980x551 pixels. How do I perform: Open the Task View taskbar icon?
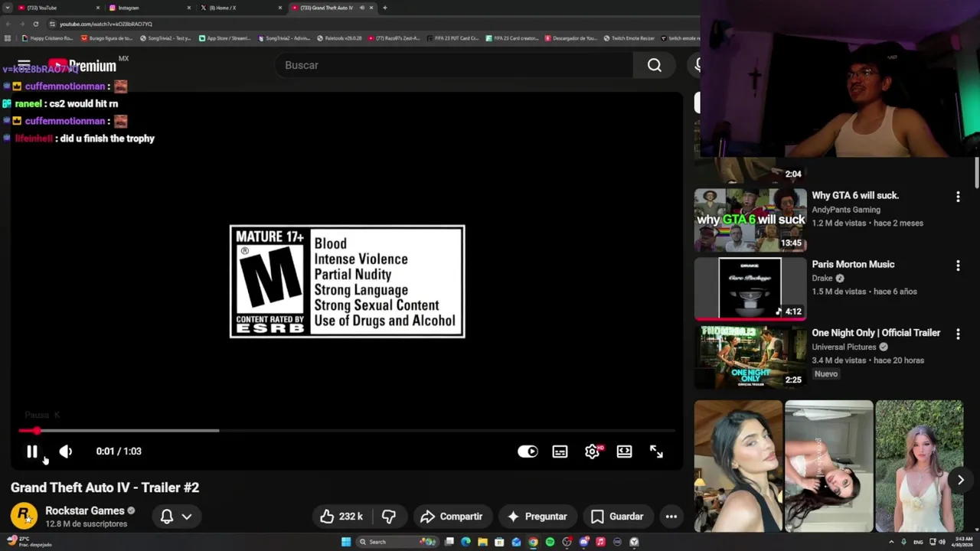449,542
